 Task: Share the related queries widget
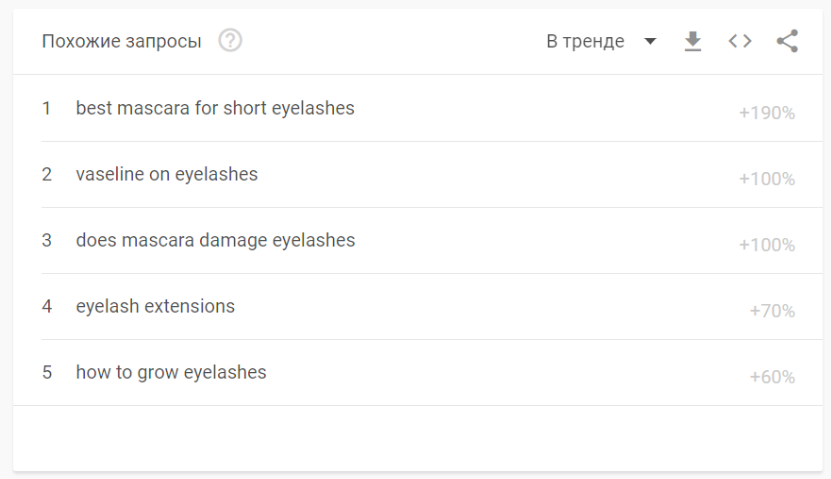[787, 41]
